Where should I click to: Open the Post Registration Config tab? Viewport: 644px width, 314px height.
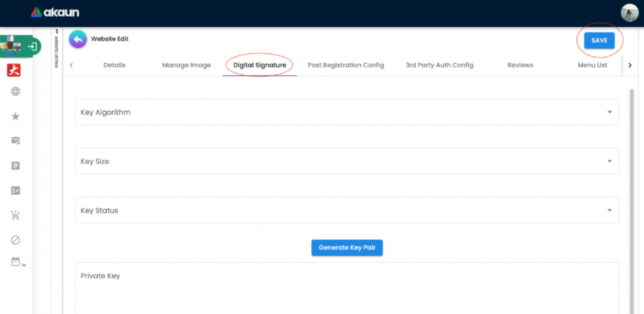346,65
